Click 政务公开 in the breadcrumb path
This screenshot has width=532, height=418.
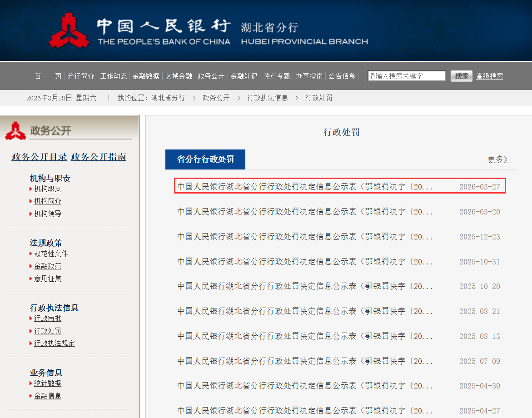point(216,98)
